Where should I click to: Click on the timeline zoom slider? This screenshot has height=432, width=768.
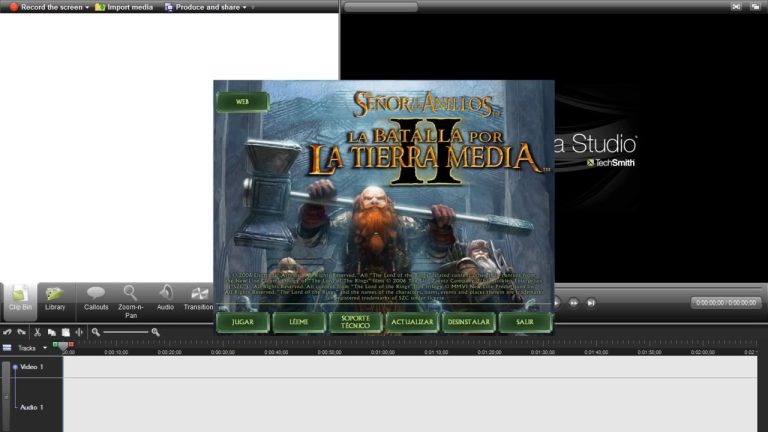coord(125,332)
